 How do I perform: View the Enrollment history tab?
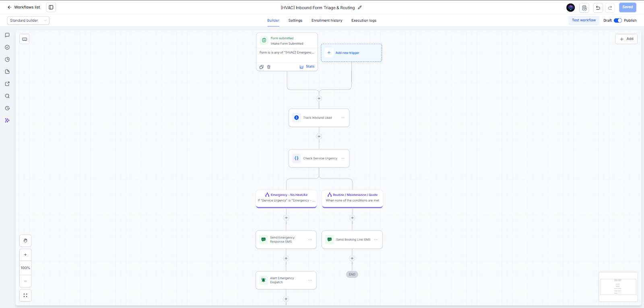[327, 21]
